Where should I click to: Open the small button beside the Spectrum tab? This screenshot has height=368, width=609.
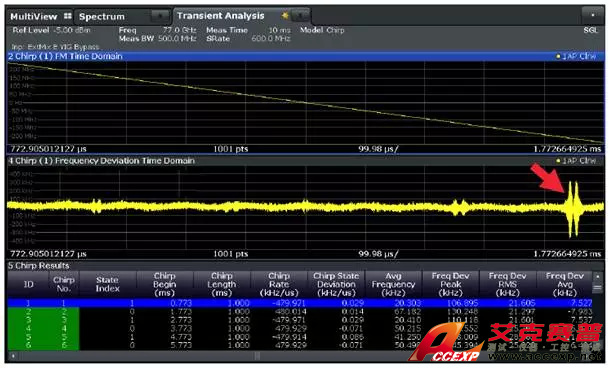coord(160,16)
